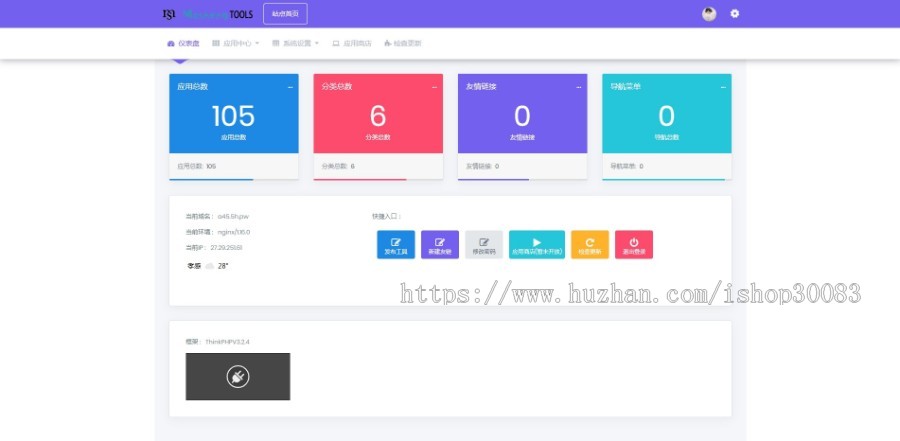Click the purple progress bar under 友情链接
Image resolution: width=900 pixels, height=441 pixels.
tap(493, 179)
